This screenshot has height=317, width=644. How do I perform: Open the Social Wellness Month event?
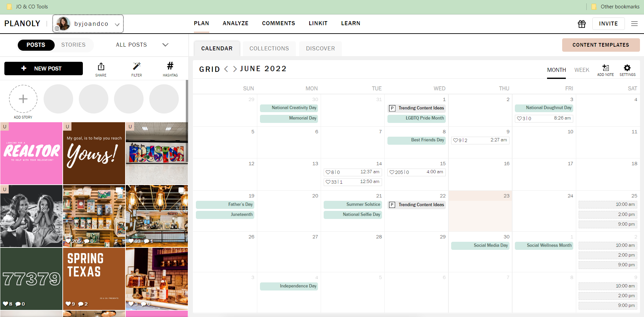coord(544,245)
